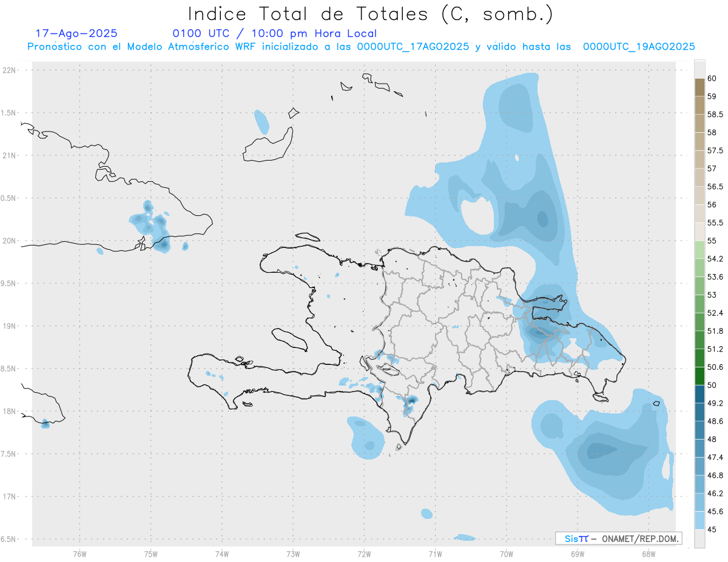Click the colorbar label '46.8'

[x=715, y=475]
